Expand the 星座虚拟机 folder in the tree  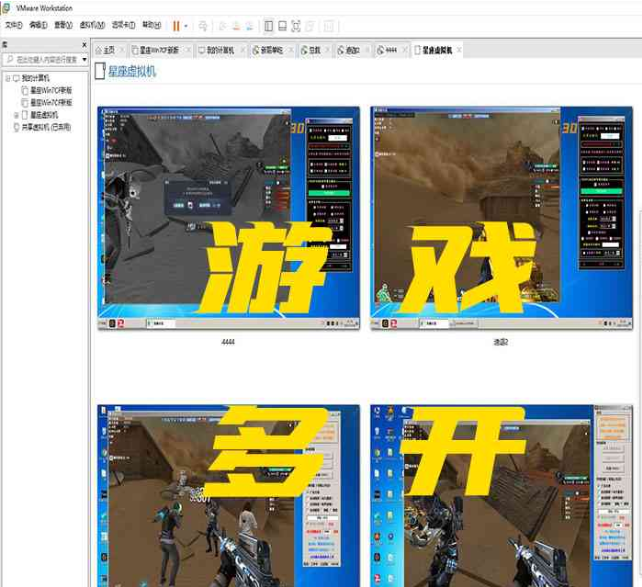click(x=16, y=115)
